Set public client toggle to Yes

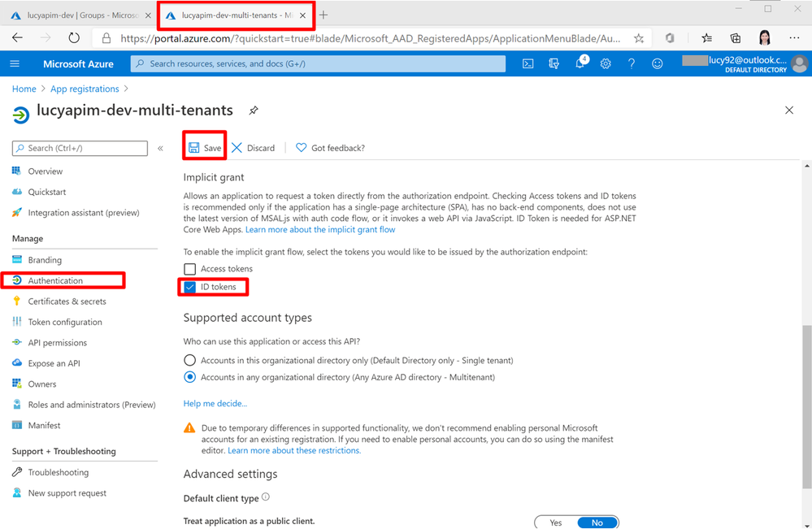pos(556,522)
